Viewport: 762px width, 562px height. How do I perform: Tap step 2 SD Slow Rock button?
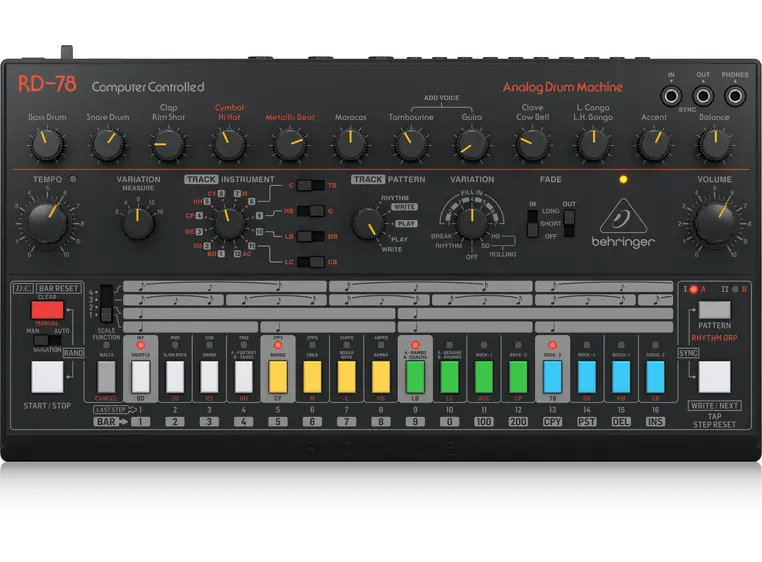point(175,377)
